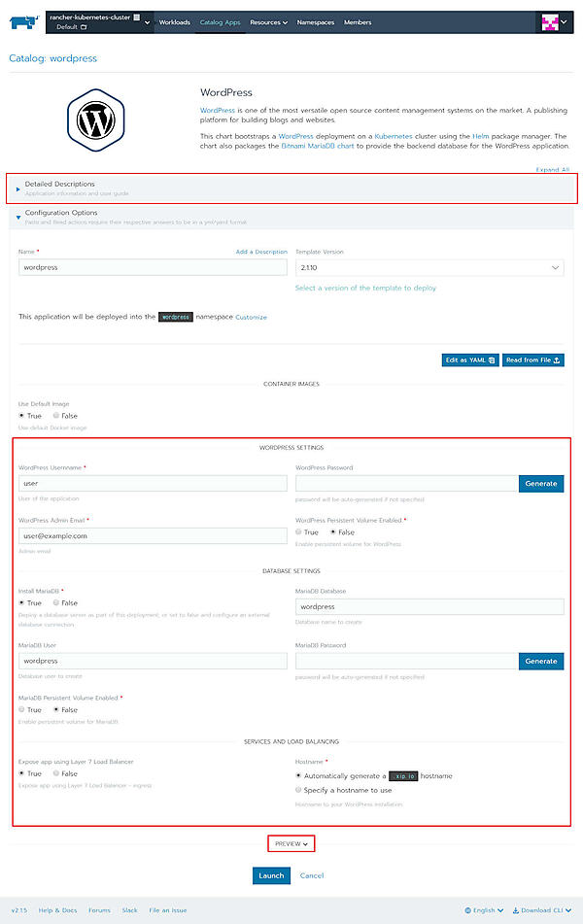Image resolution: width=583 pixels, height=924 pixels.
Task: Collapse the Configuration Options section
Action: point(291,217)
